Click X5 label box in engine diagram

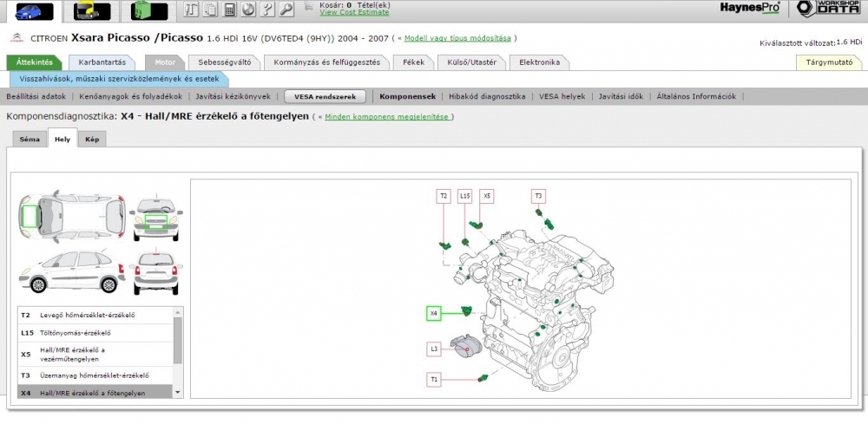(x=487, y=196)
